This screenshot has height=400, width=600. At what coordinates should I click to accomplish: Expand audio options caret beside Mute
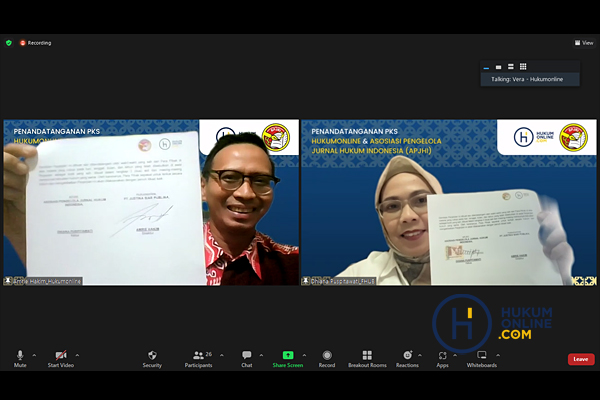(34, 355)
